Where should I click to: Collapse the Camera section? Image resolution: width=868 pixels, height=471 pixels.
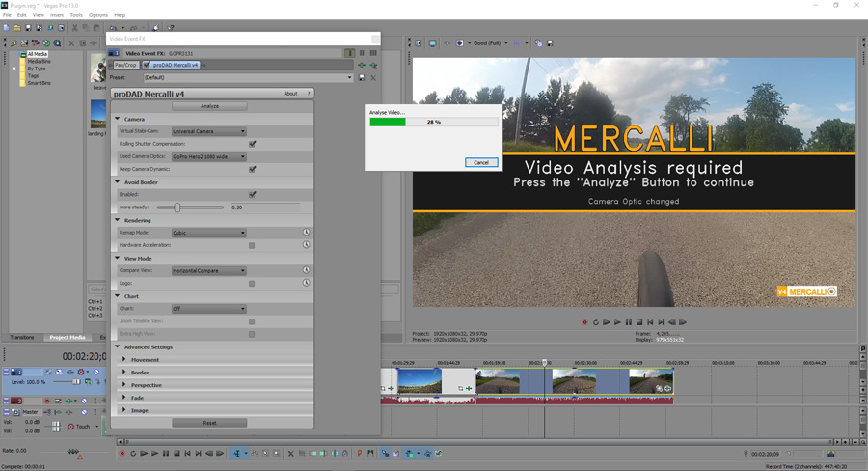click(118, 119)
